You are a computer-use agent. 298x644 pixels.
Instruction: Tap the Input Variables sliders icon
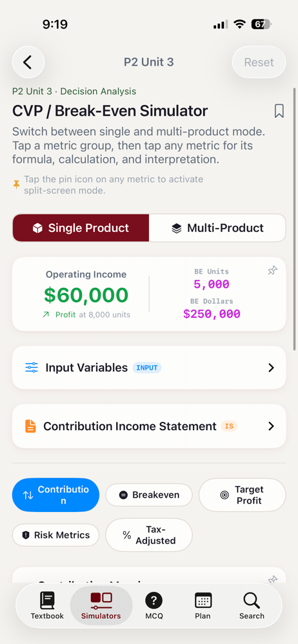[x=31, y=368]
